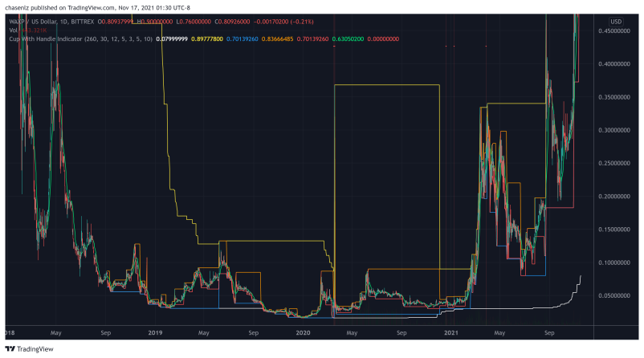
Task: Click the 0.35000000 price axis label
Action: [614, 97]
